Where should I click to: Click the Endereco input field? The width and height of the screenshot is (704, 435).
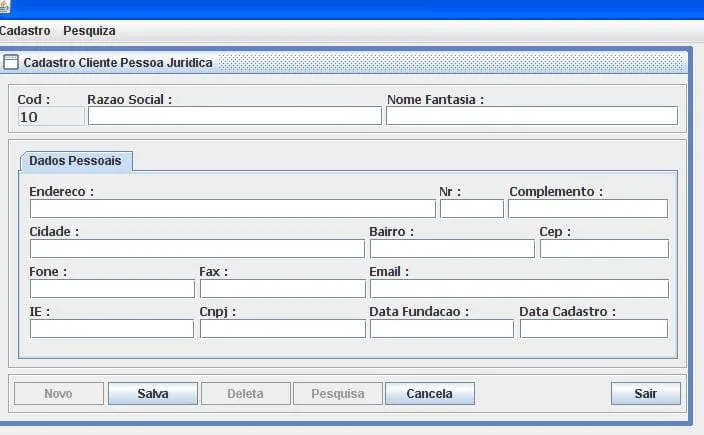[x=233, y=209]
